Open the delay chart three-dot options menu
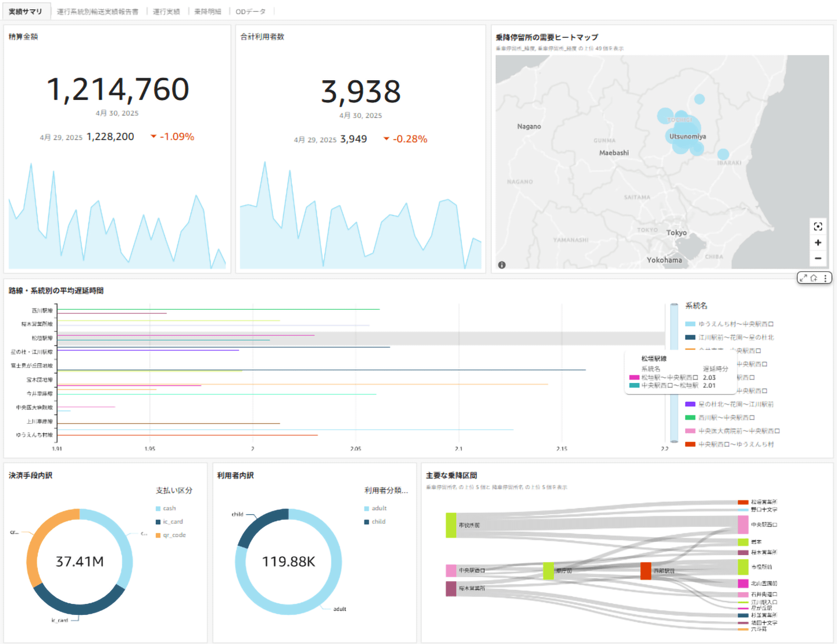This screenshot has width=837, height=644. tap(825, 278)
